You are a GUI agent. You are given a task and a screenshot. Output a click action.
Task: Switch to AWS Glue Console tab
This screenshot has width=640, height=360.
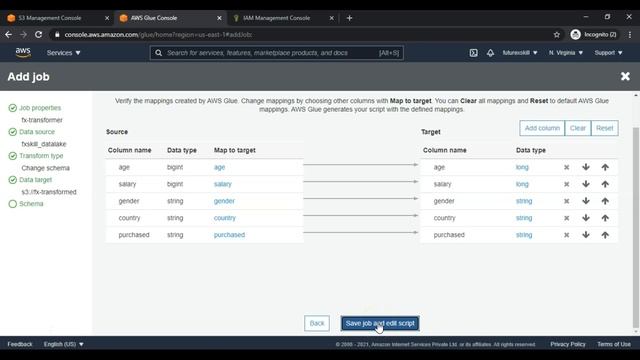pyautogui.click(x=154, y=18)
